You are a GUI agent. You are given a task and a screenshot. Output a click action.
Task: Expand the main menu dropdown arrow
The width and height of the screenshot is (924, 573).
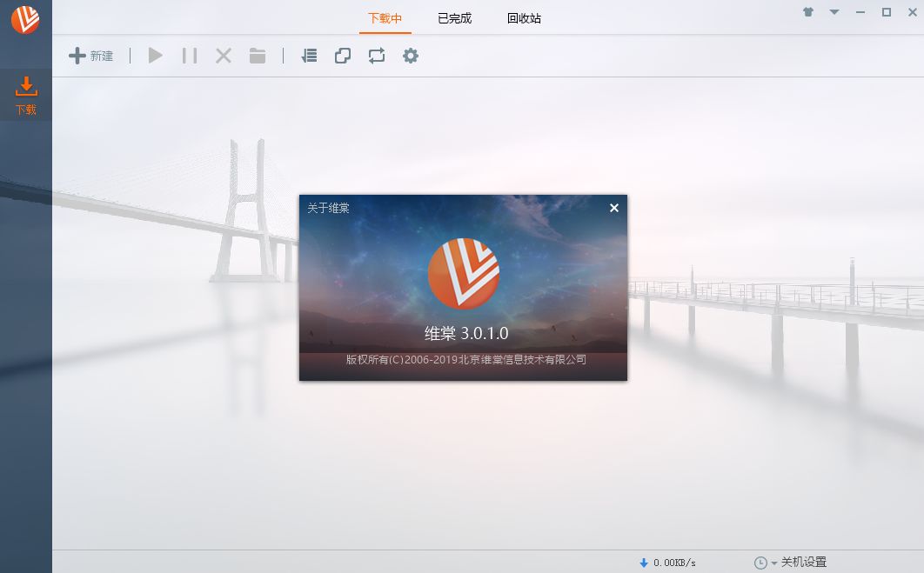pos(834,12)
